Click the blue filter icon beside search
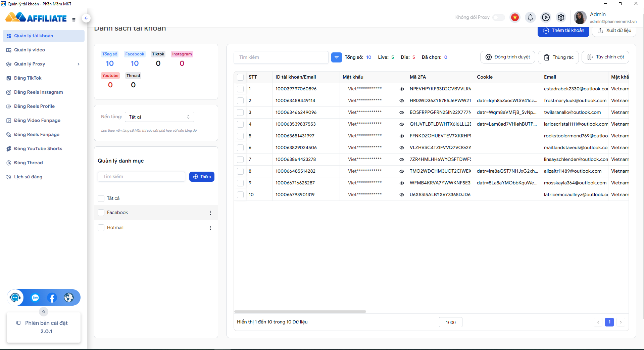 tap(336, 57)
